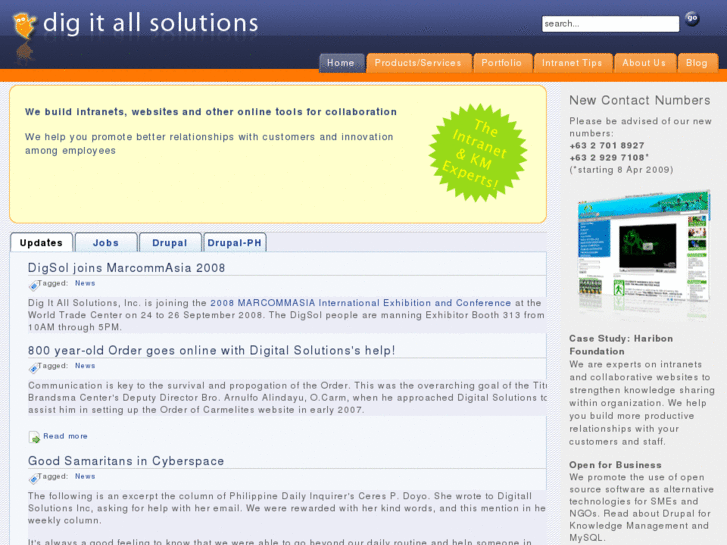The image size is (727, 545).
Task: Click the tag icon under 800 year-old Order
Action: [x=33, y=368]
